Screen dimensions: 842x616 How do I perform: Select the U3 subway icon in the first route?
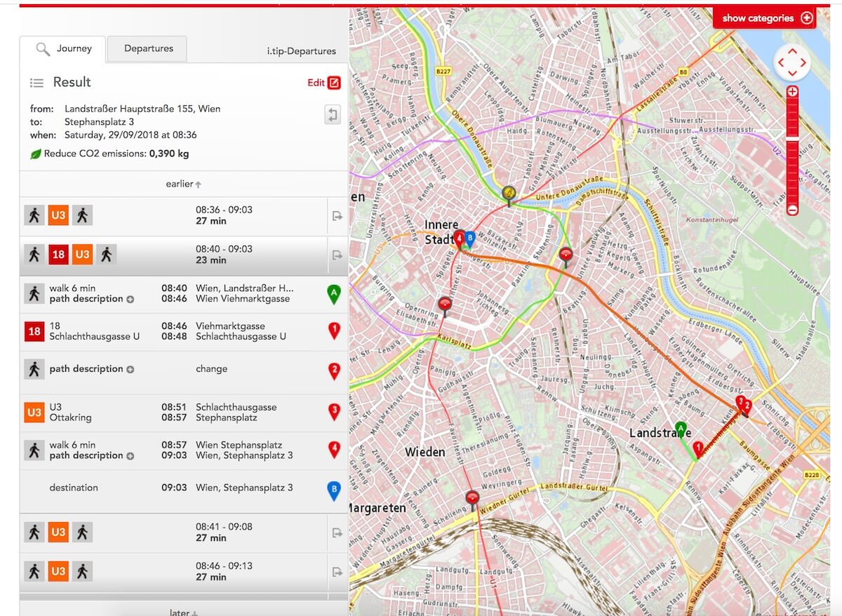coord(57,215)
